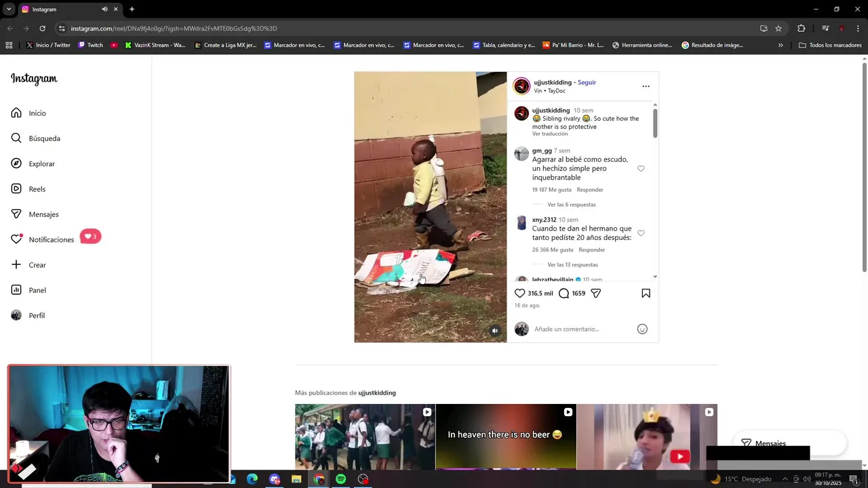Screen dimensions: 868x488
Task: Open Tabla, calendario bookmark
Action: [x=504, y=45]
